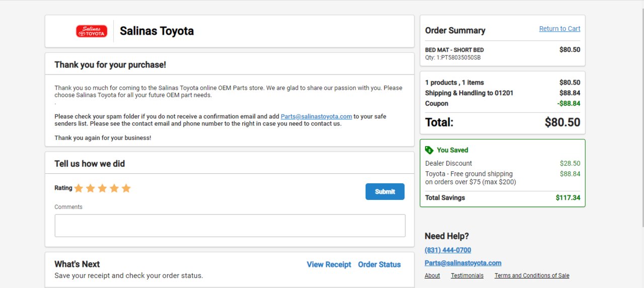
Task: Click the You Saved price tag icon
Action: [x=429, y=150]
